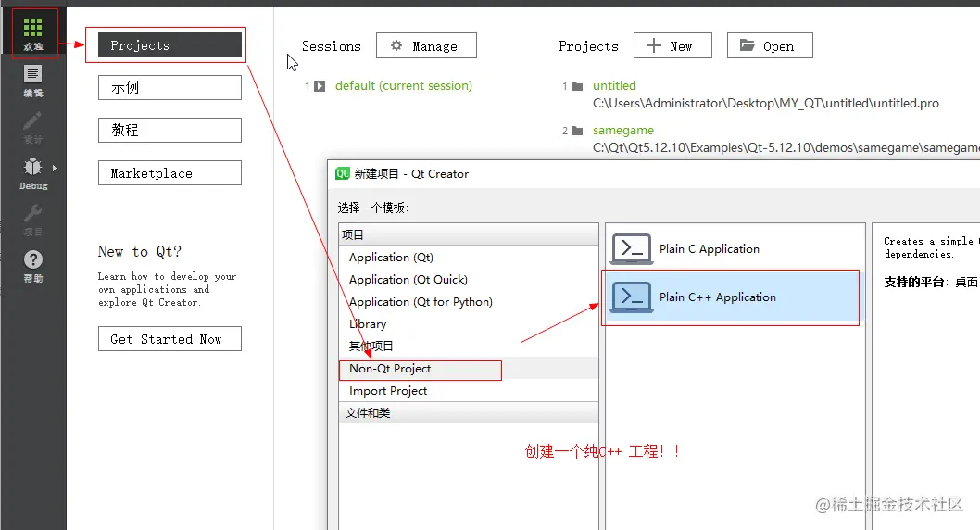
Task: Open the default (current session) link
Action: pyautogui.click(x=404, y=85)
